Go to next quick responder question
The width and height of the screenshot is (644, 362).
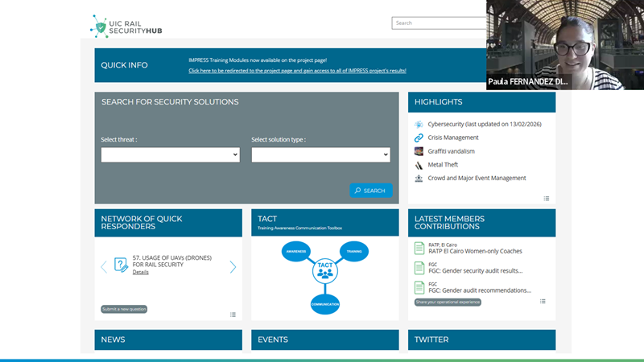point(233,267)
